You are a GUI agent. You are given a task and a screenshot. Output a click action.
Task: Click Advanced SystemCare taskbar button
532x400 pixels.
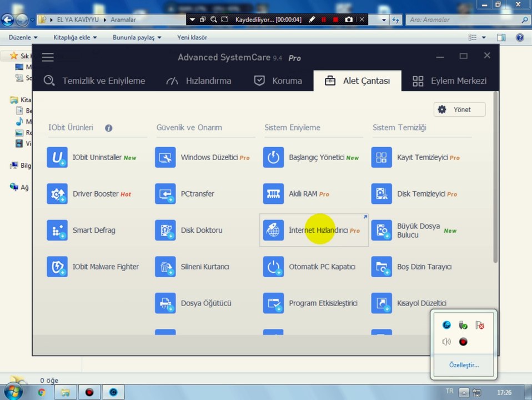pos(113,393)
